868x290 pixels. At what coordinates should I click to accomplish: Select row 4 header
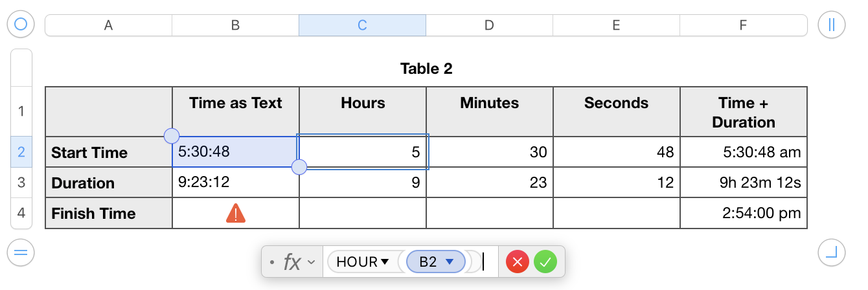pos(21,214)
